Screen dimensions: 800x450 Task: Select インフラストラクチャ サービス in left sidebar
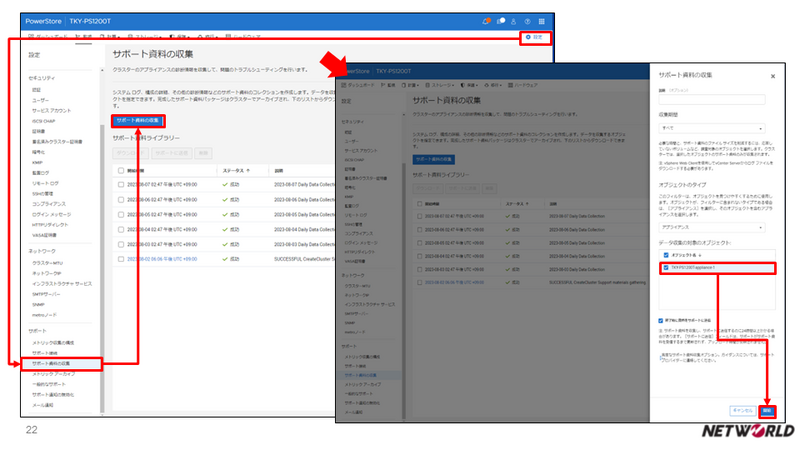coord(62,284)
